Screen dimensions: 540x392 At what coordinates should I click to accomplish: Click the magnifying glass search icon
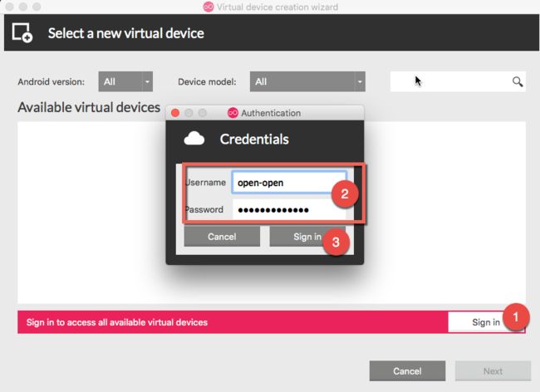[x=518, y=81]
